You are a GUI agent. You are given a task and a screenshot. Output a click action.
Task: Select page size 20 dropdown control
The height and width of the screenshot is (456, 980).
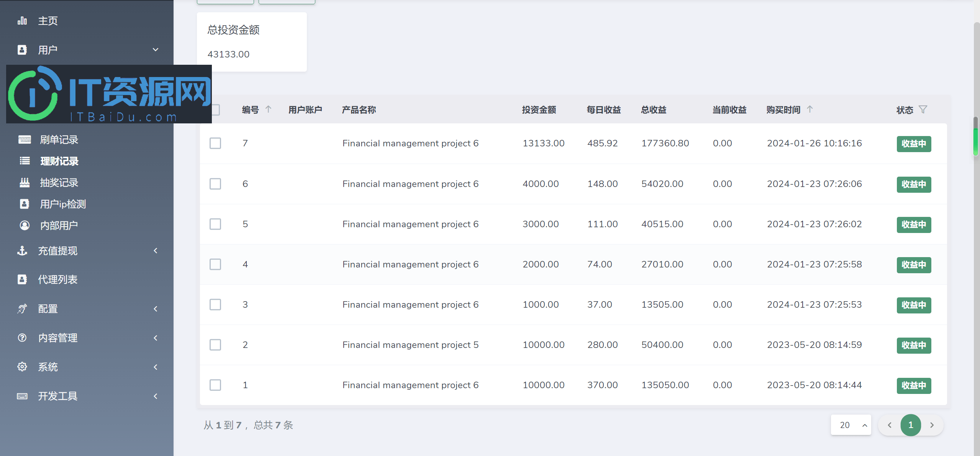point(851,425)
